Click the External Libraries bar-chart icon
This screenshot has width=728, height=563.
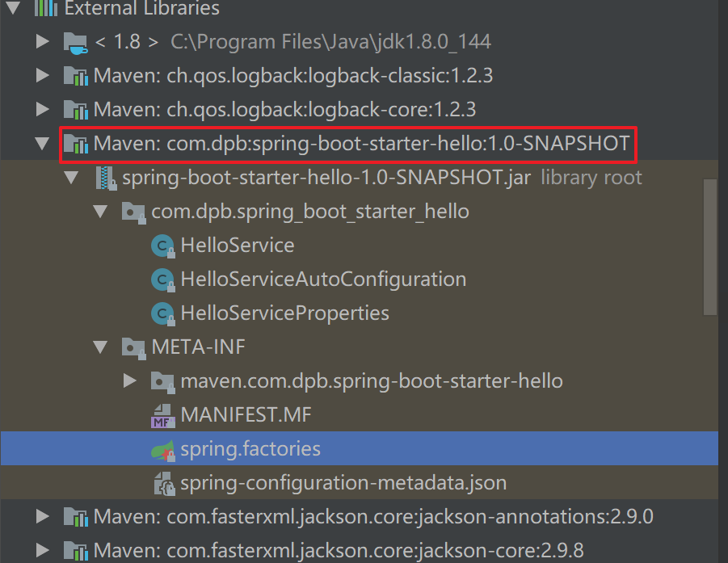click(x=46, y=7)
